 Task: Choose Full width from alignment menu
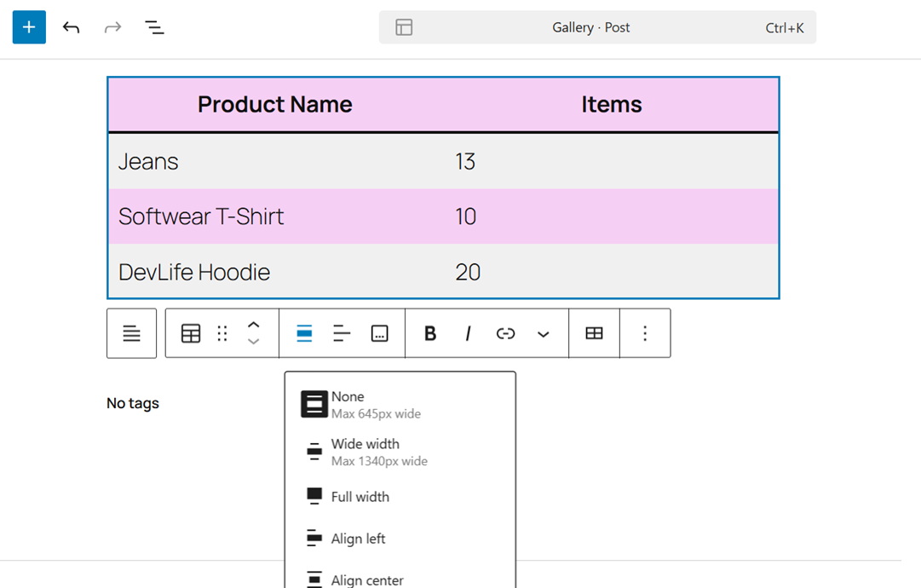point(360,497)
